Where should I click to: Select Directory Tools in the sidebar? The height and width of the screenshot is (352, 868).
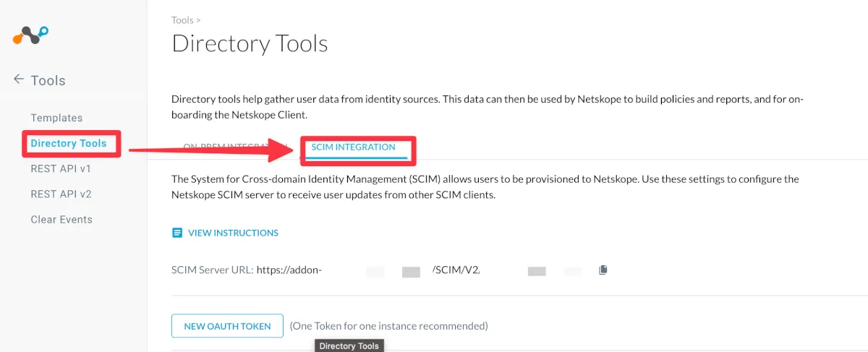click(69, 143)
